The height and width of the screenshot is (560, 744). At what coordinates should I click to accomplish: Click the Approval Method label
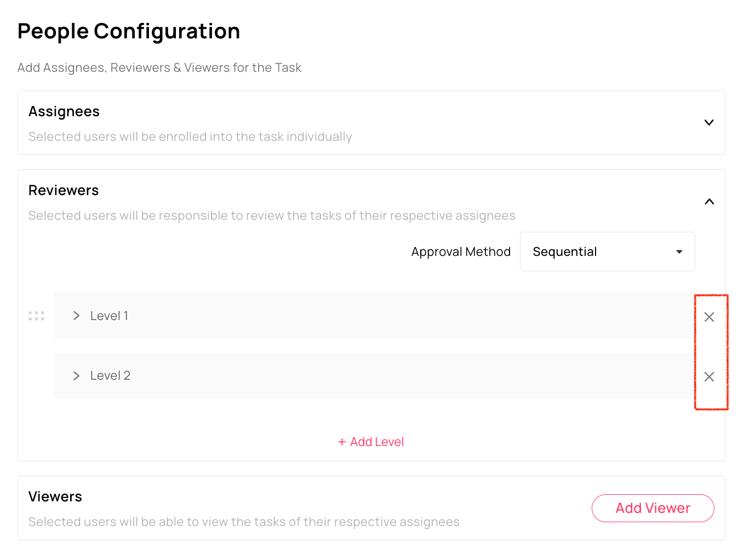pyautogui.click(x=461, y=252)
